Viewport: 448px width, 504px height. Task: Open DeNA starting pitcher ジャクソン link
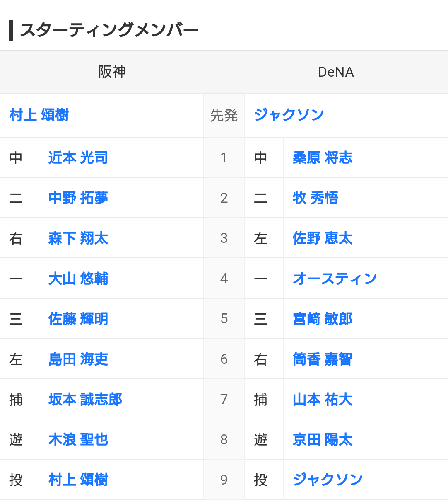(289, 115)
